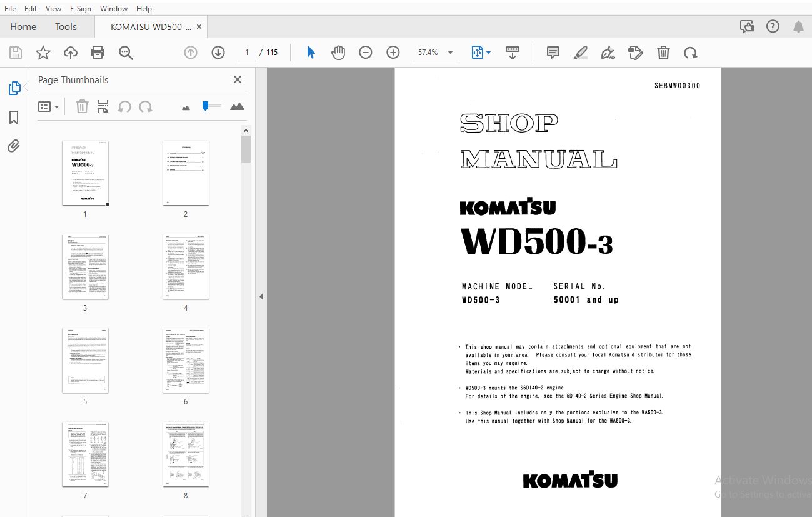Click the print pages icon in thumbnails panel

[x=103, y=106]
